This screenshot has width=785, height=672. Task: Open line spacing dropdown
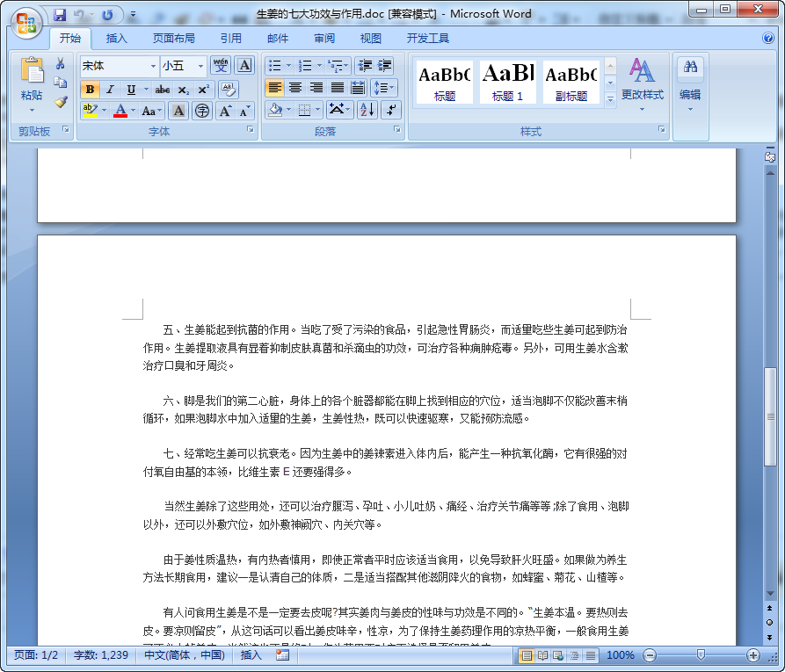pyautogui.click(x=383, y=88)
